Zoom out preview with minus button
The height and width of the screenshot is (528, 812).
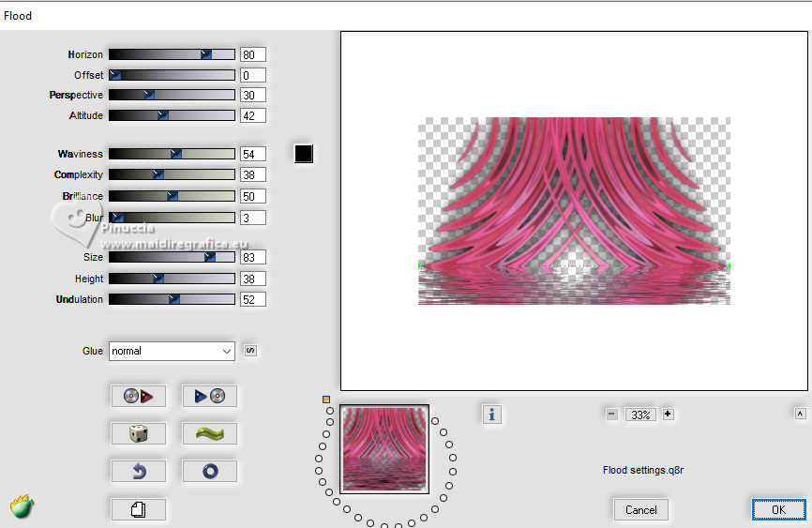[x=611, y=414]
